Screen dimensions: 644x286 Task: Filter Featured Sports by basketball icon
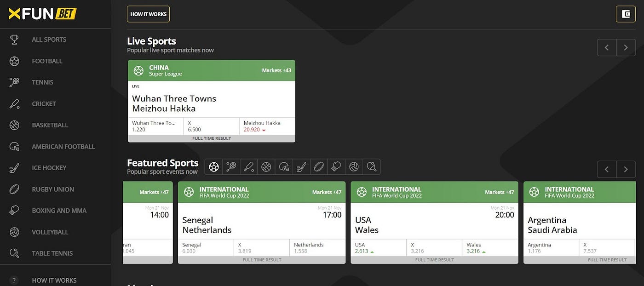(266, 166)
